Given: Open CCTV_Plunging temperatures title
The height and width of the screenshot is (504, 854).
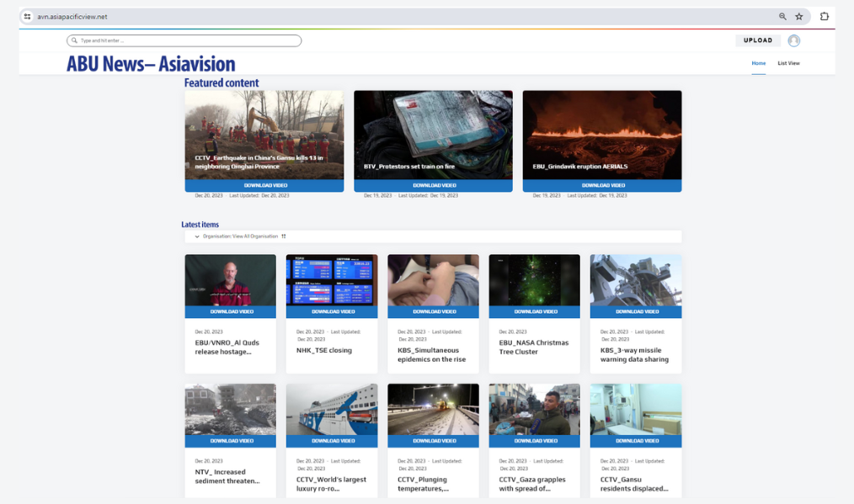Looking at the screenshot, I should click(423, 484).
